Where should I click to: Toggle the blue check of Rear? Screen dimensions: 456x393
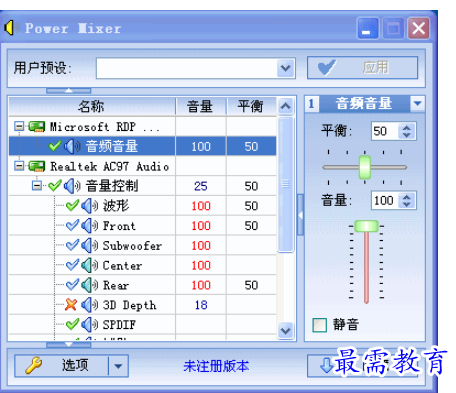pyautogui.click(x=72, y=285)
